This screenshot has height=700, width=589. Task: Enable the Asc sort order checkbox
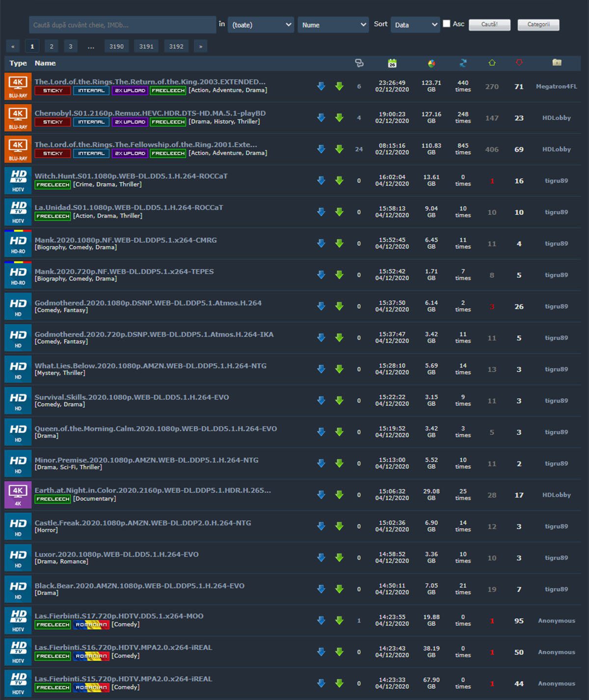pos(446,24)
